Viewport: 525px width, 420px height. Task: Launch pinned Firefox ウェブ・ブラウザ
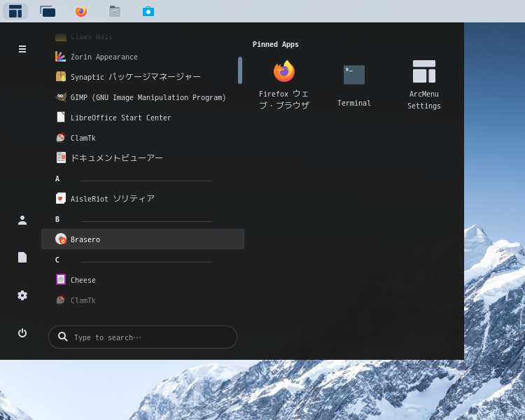[x=284, y=85]
